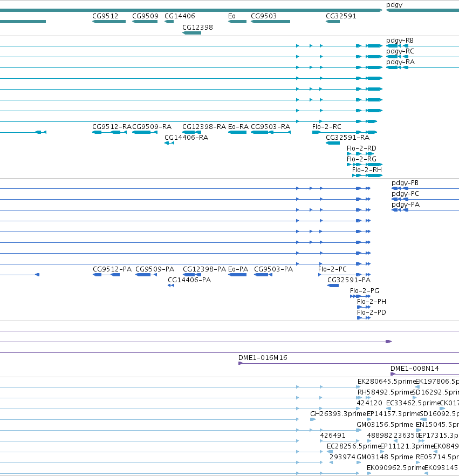Click the pdgy gene feature
Screen dimensions: 459x476
pos(422,10)
